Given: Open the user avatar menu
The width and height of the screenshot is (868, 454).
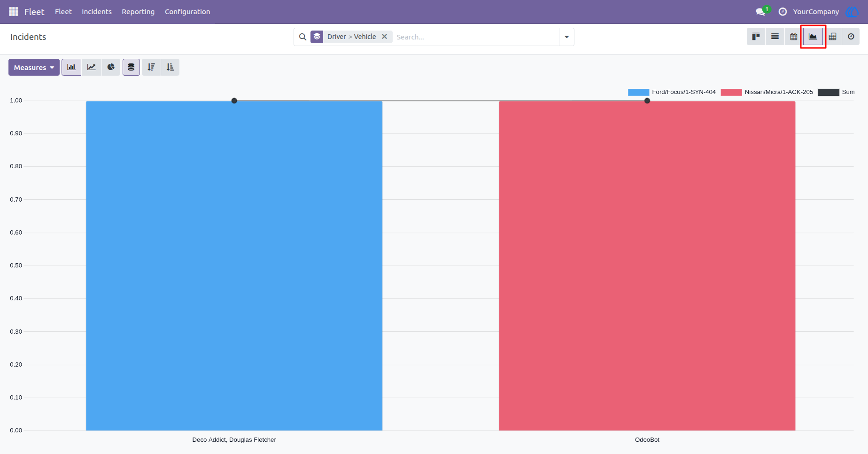Looking at the screenshot, I should tap(852, 12).
